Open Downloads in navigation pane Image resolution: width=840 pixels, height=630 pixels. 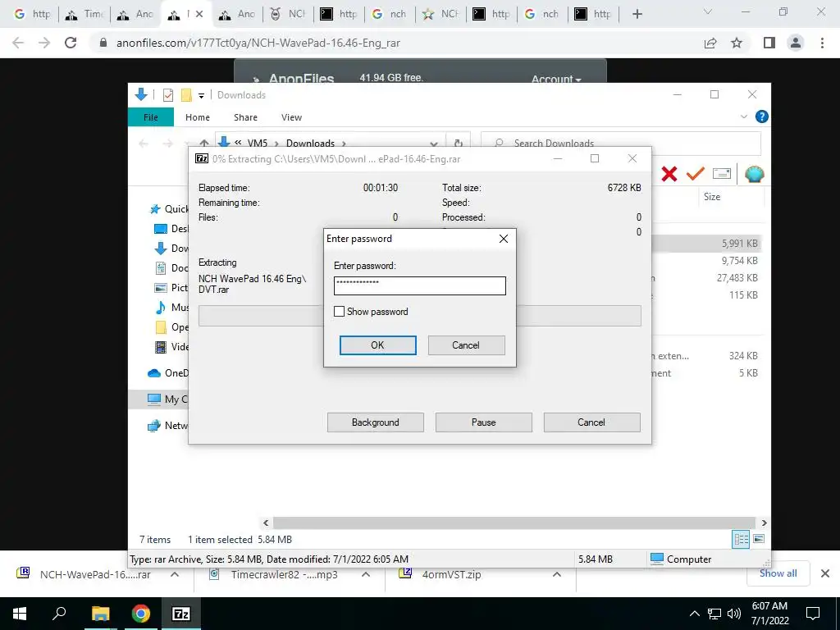point(171,248)
